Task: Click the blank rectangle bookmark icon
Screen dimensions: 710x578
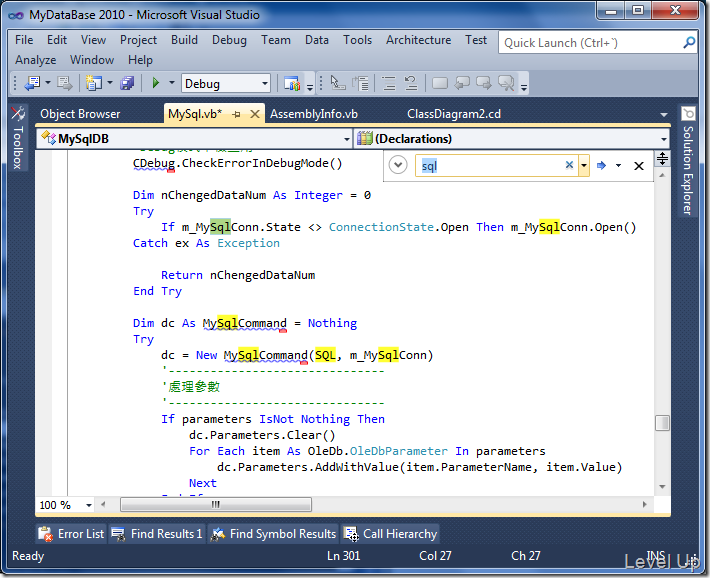Action: (x=440, y=83)
